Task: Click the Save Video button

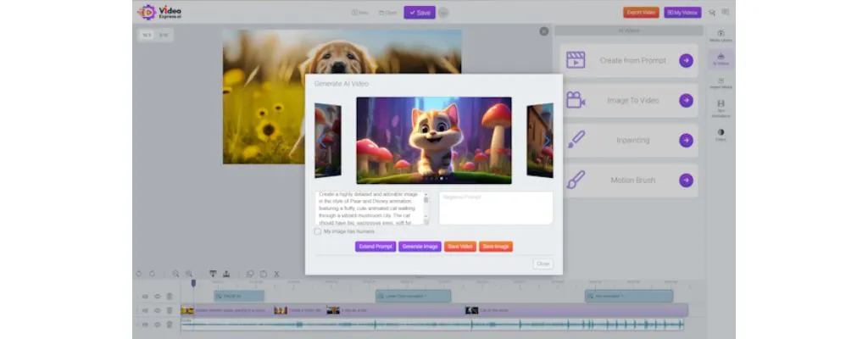Action: point(460,247)
